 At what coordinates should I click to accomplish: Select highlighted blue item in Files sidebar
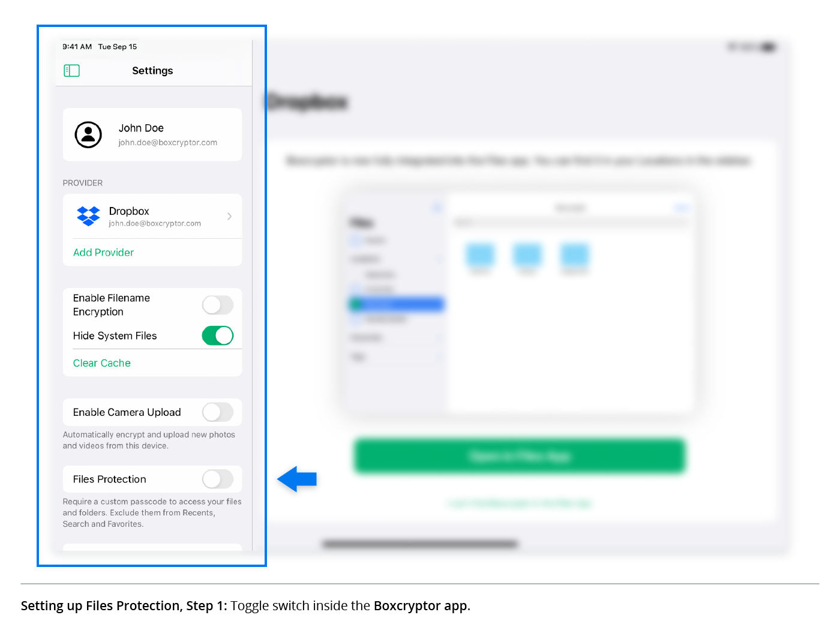coord(396,304)
